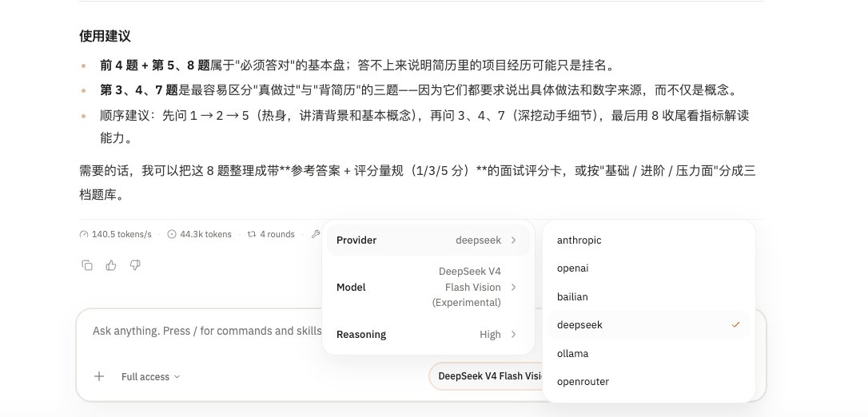The image size is (868, 417).
Task: Click the bullet starting with 顺序建议
Action: 424,127
